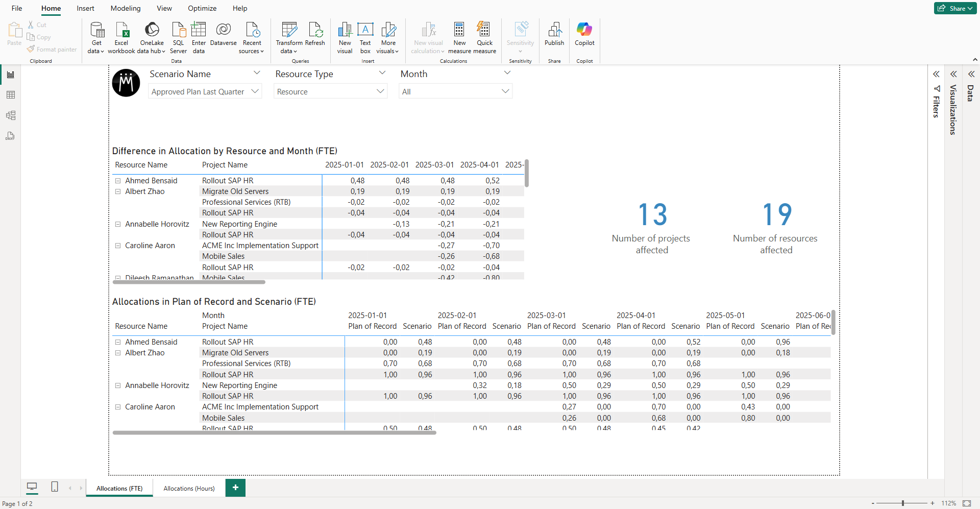Image resolution: width=980 pixels, height=509 pixels.
Task: Click vertical scrollbar of Difference table
Action: [x=526, y=173]
